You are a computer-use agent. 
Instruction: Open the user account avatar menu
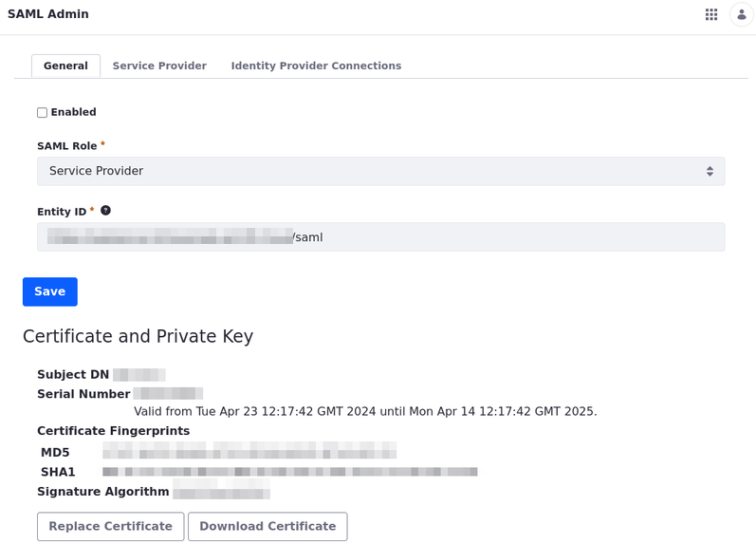tap(741, 14)
